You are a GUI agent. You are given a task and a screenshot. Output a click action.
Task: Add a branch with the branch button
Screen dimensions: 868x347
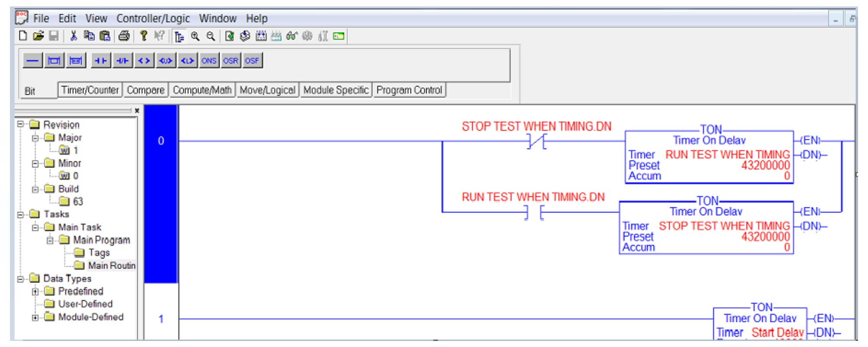click(x=54, y=61)
